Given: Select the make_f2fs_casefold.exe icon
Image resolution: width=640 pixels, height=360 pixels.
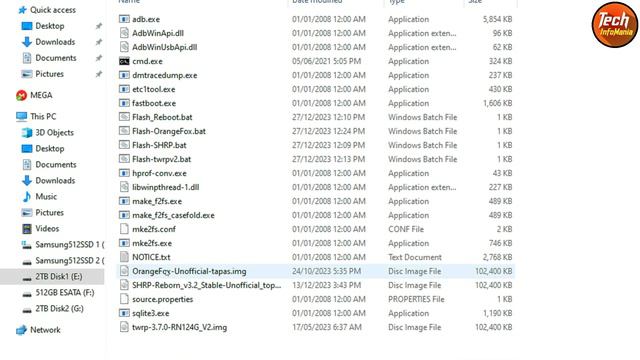Looking at the screenshot, I should 124,215.
